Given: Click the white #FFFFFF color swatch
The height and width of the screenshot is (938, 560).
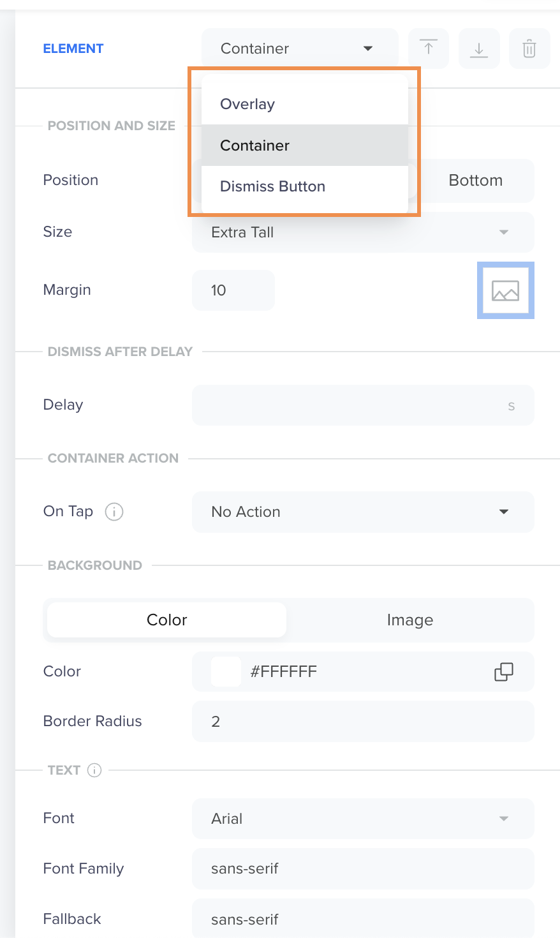Looking at the screenshot, I should point(226,671).
